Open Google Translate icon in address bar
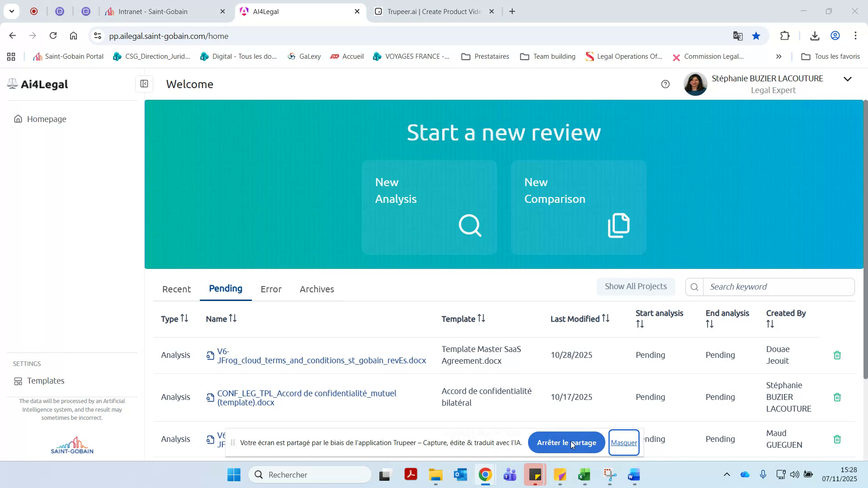This screenshot has height=488, width=868. coord(738,36)
